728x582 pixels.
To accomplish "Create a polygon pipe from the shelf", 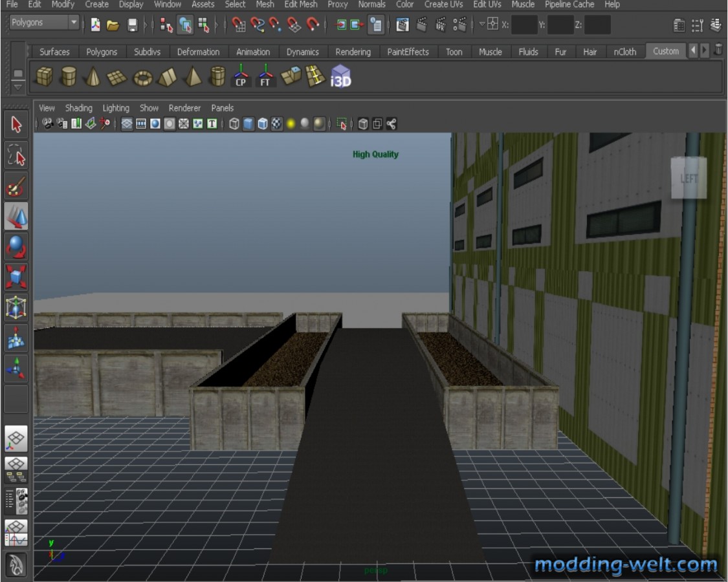I will point(217,76).
